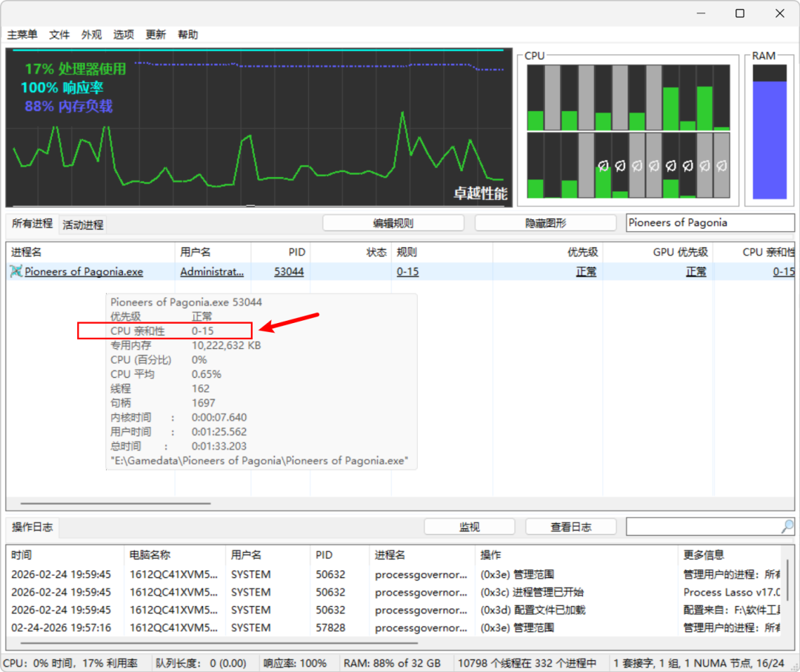Click the process filter field containing Pioneers of Pagonia
The image size is (800, 672).
(x=710, y=222)
